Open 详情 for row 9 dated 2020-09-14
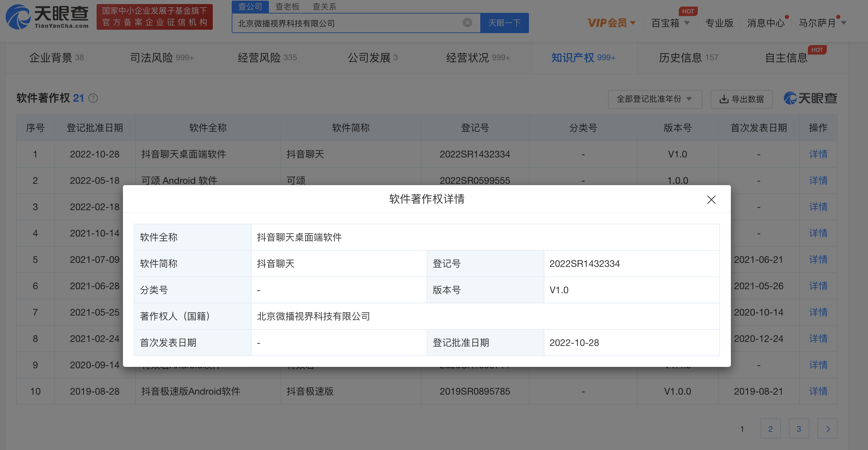Image resolution: width=868 pixels, height=450 pixels. [x=818, y=365]
